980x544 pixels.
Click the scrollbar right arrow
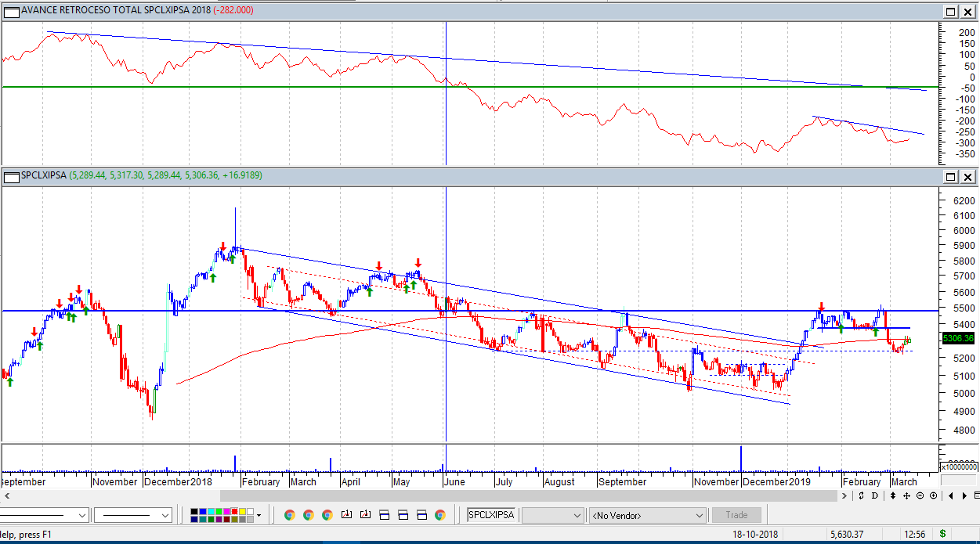[x=844, y=495]
